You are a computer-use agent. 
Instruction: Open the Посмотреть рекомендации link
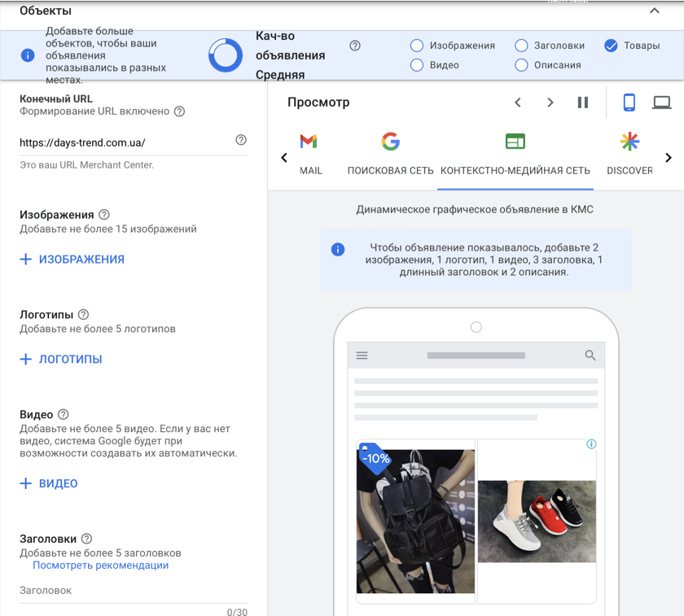(x=101, y=566)
